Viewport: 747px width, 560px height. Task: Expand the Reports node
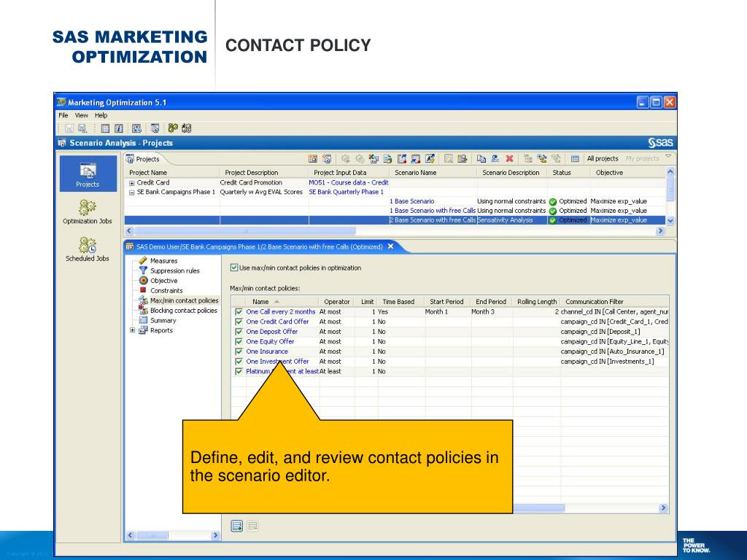coord(133,330)
